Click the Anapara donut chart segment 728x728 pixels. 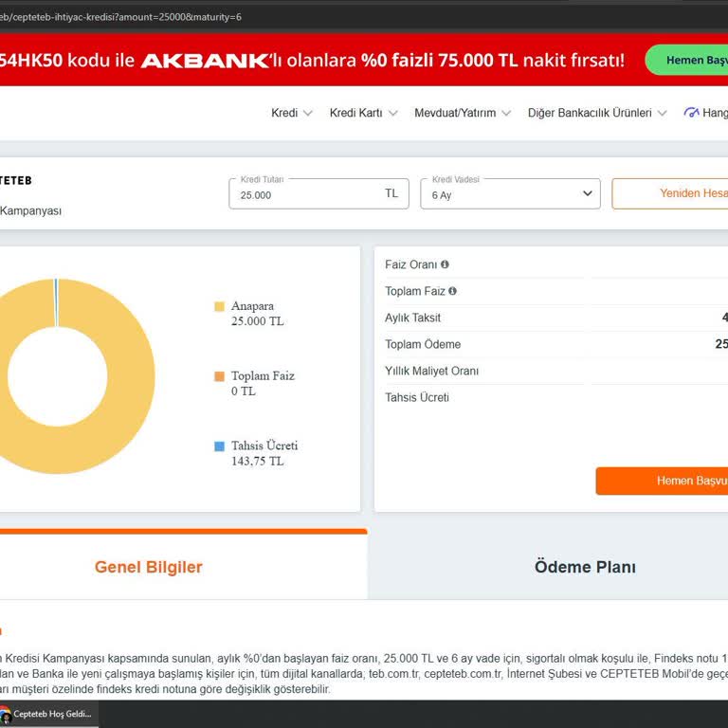[x=133, y=376]
